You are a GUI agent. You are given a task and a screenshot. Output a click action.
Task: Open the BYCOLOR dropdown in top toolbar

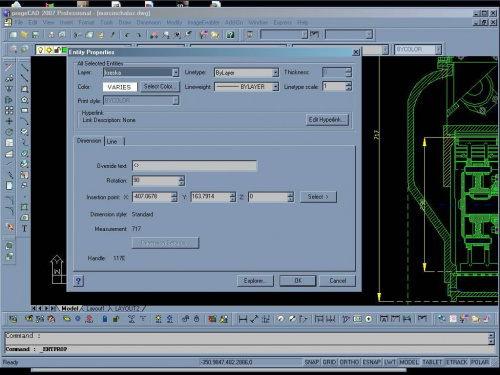[x=438, y=50]
